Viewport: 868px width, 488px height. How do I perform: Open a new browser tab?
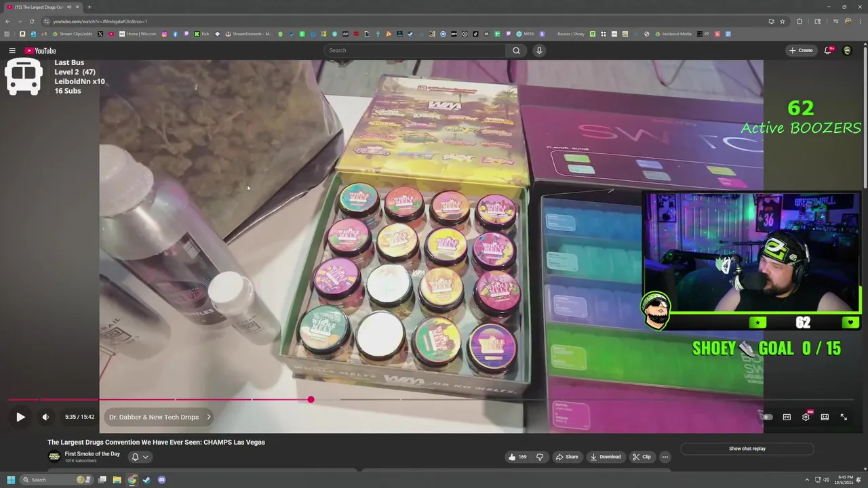pyautogui.click(x=90, y=7)
